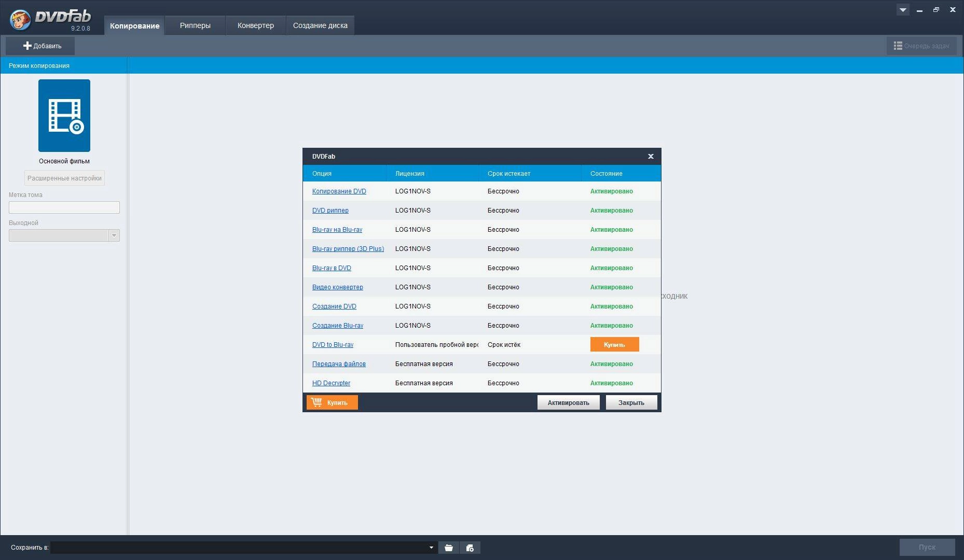Open the DVD to Blu-ray link
The width and height of the screenshot is (964, 560).
coord(333,345)
